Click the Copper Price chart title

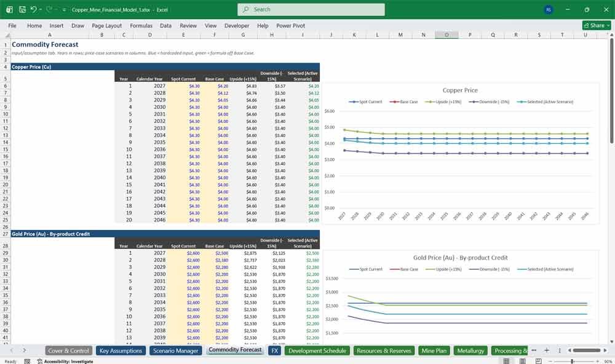(460, 90)
